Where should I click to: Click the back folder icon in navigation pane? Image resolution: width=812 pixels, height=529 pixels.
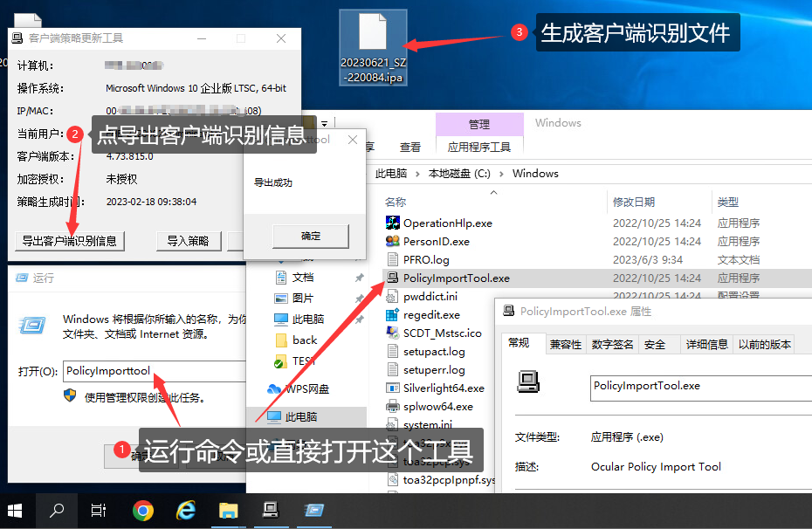[281, 340]
